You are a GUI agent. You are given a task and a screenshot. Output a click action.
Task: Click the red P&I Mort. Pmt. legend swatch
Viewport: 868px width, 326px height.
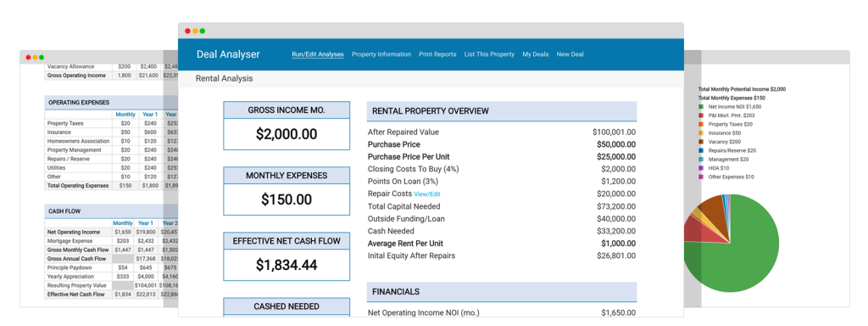[701, 115]
